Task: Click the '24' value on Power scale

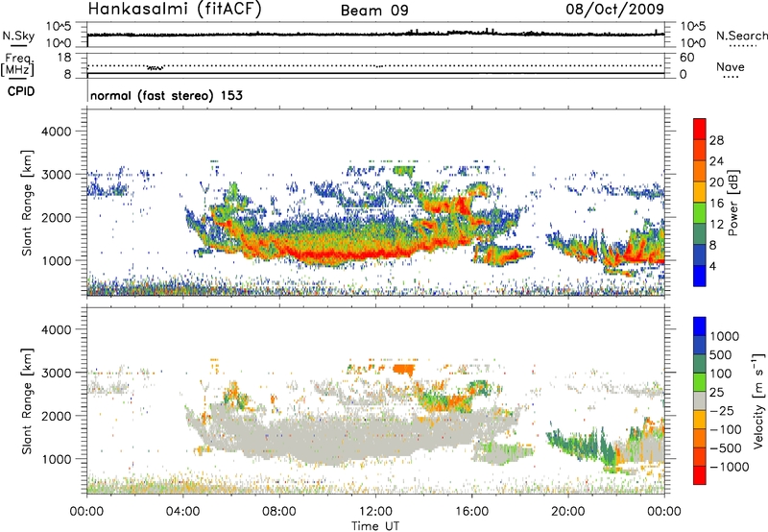Action: pos(716,161)
